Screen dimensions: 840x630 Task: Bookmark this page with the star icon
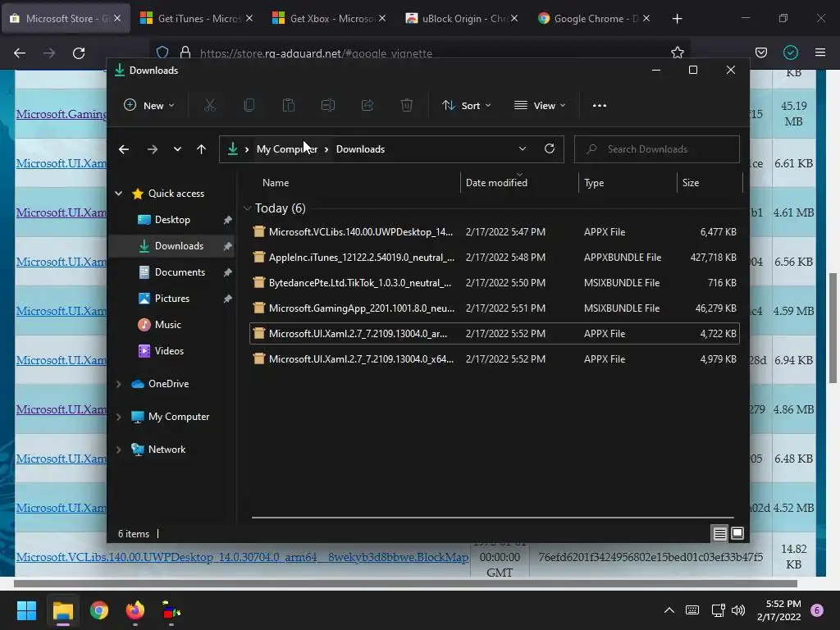(x=677, y=52)
